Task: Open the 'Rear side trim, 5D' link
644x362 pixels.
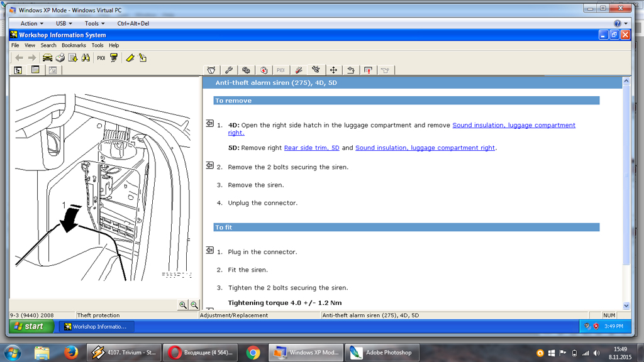Action: (x=311, y=148)
